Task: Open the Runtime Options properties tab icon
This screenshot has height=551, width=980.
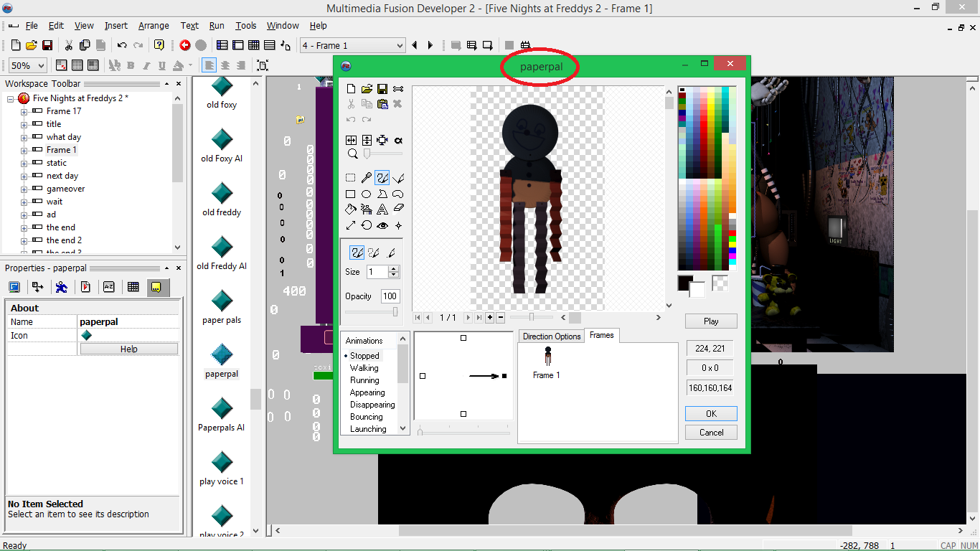Action: (85, 287)
